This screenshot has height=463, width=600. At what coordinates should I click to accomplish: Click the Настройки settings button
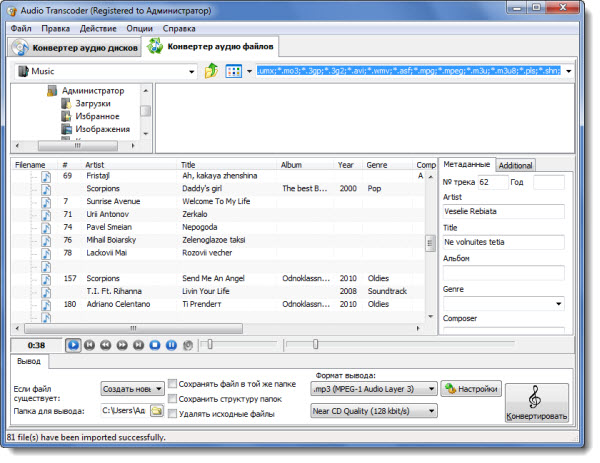coord(472,388)
